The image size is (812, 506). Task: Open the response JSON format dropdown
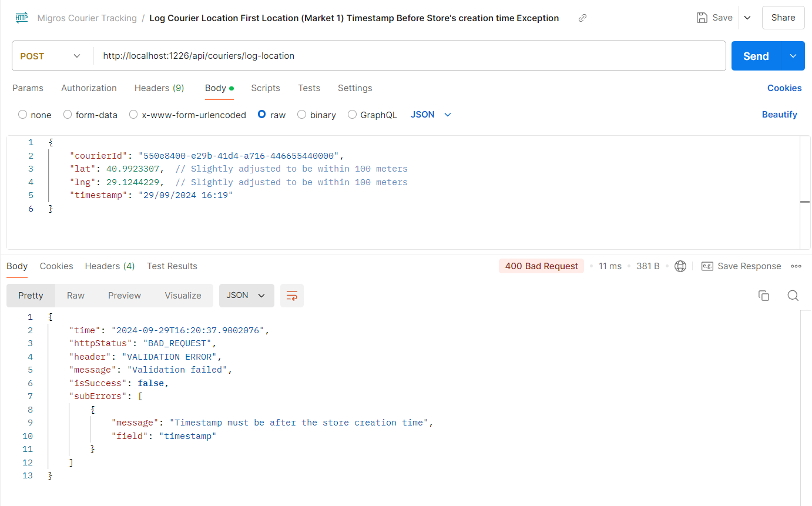247,296
